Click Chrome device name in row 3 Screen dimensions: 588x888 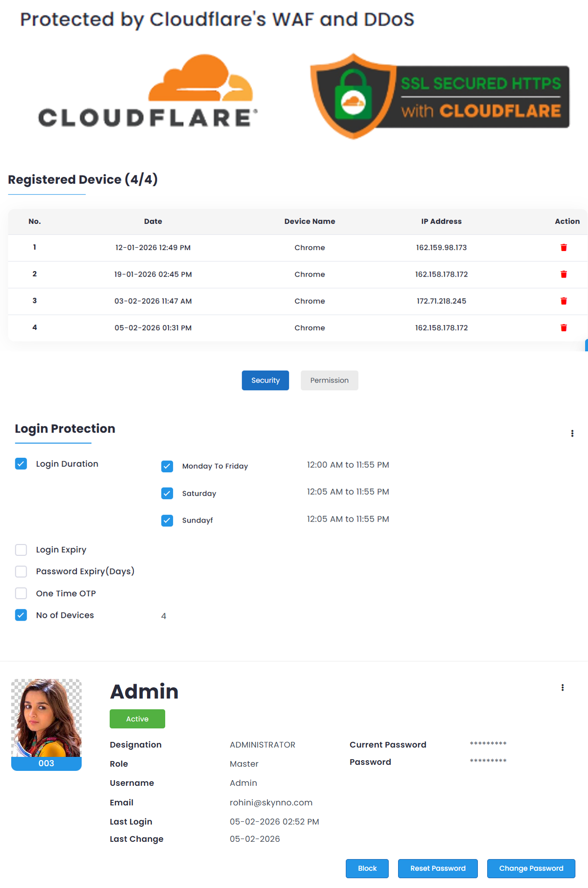tap(310, 301)
